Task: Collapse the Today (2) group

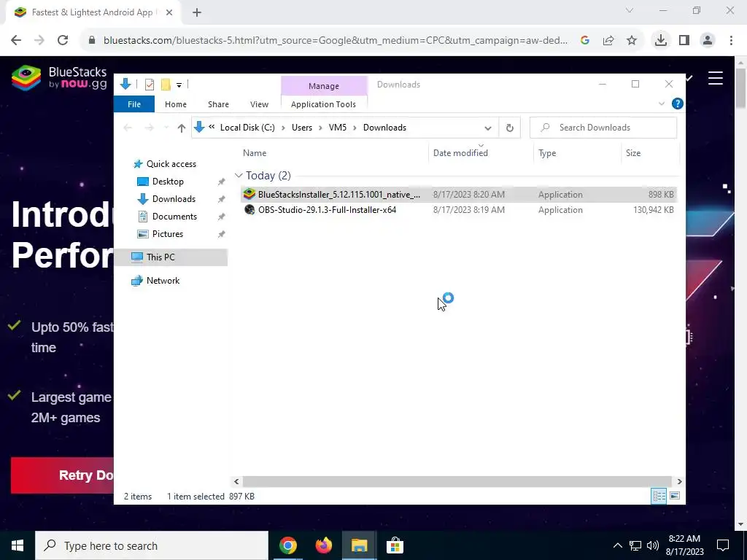Action: click(x=239, y=176)
